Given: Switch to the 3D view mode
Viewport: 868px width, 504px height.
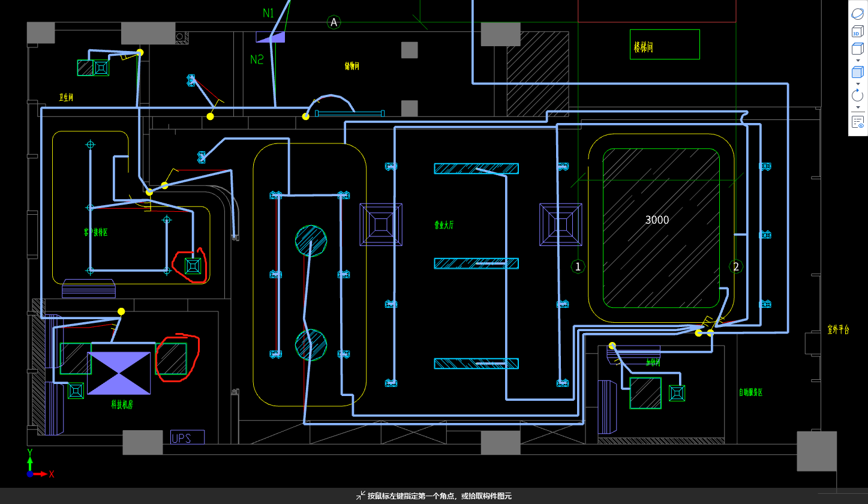Looking at the screenshot, I should [857, 32].
